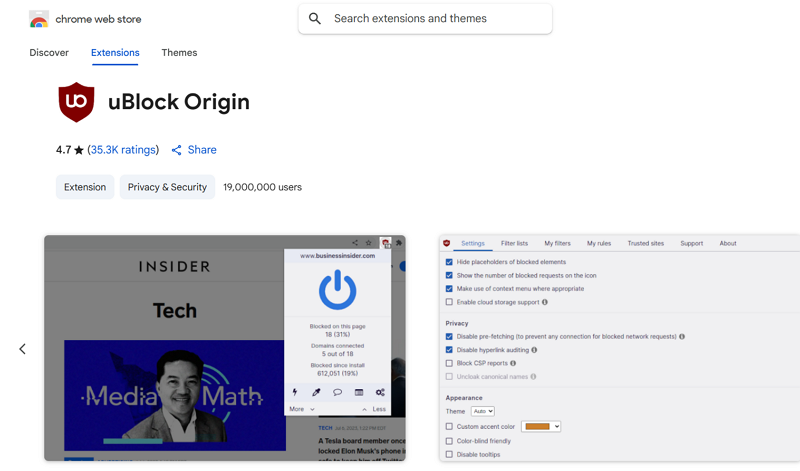
Task: Click the uBlock Origin shield logo
Action: pos(77,102)
